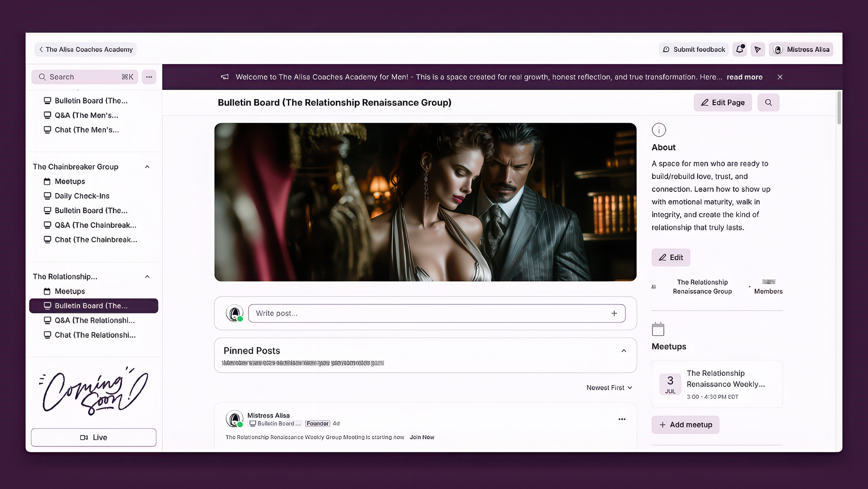This screenshot has width=868, height=489.
Task: Click the search magnifier next to Edit Page
Action: (768, 103)
